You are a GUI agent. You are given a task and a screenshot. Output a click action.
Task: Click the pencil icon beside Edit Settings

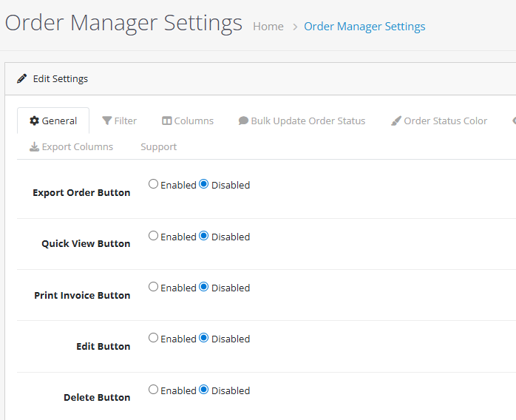click(22, 79)
